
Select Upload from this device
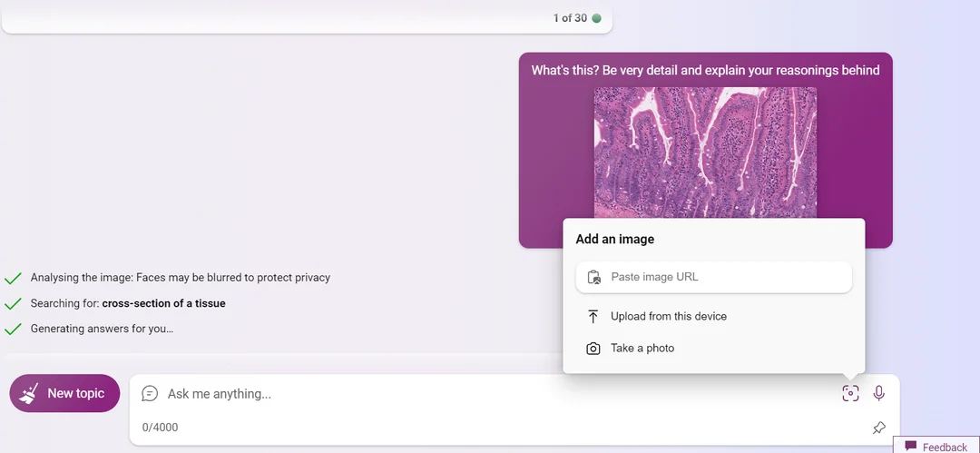click(668, 316)
